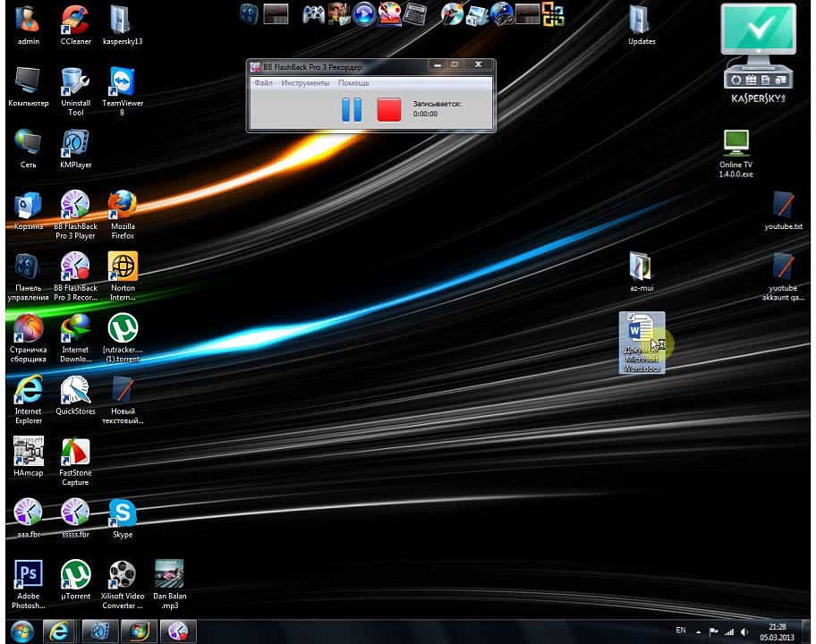The image size is (816, 644).
Task: Toggle the checkbox on the Word document icon
Action: 631,317
